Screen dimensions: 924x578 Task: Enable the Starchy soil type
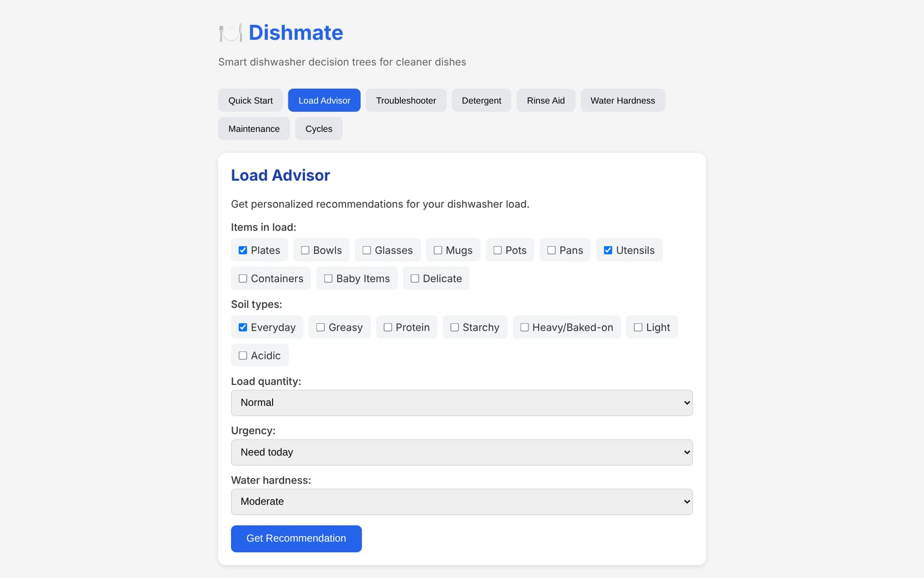pos(454,327)
